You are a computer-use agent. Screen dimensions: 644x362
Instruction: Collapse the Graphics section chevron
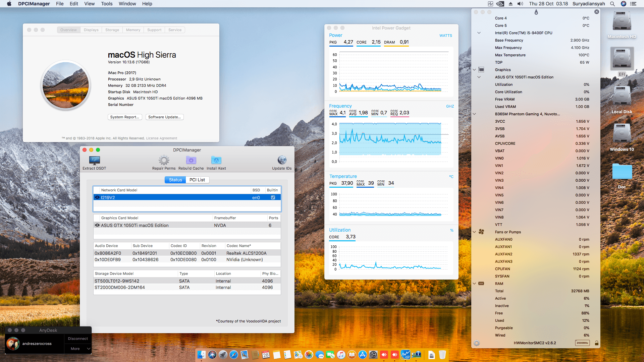[474, 70]
